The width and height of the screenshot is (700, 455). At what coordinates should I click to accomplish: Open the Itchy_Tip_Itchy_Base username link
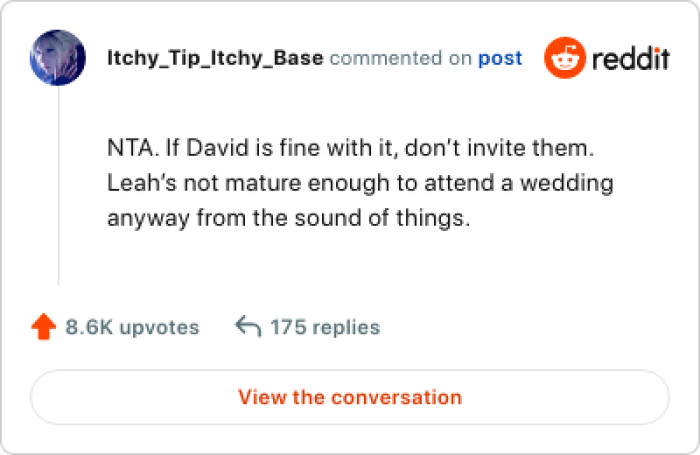[214, 58]
